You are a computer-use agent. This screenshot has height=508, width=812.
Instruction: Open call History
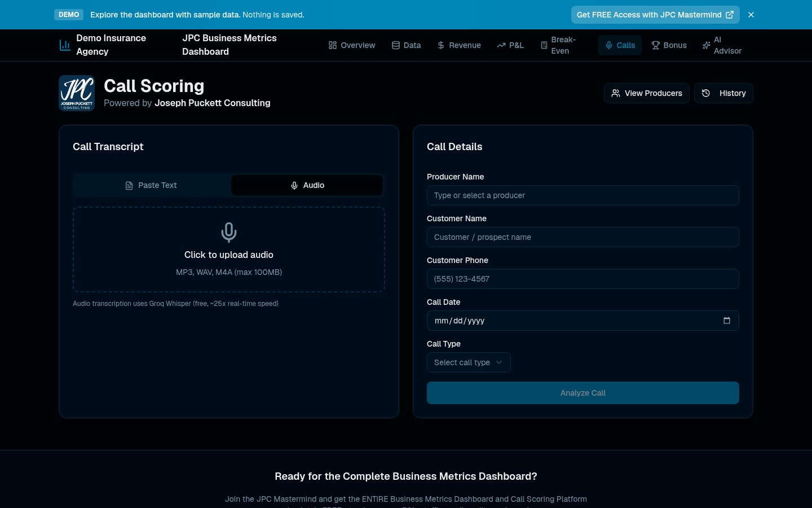coord(724,93)
